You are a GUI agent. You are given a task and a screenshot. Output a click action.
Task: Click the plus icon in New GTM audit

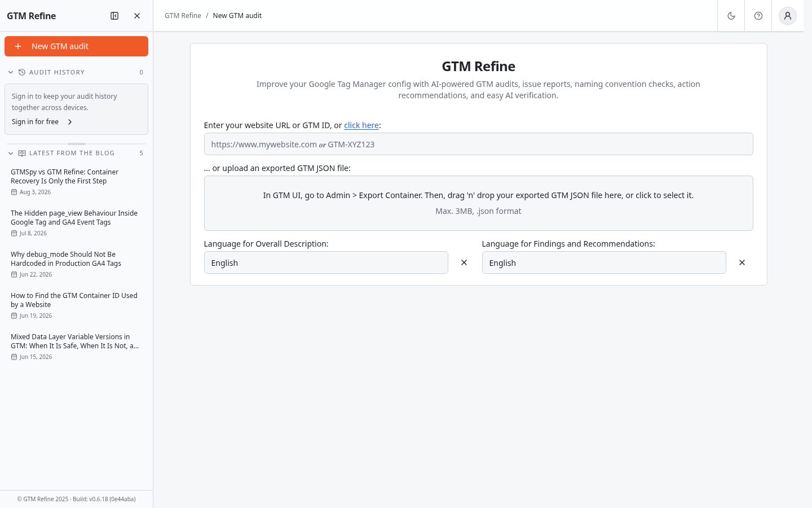tap(18, 46)
